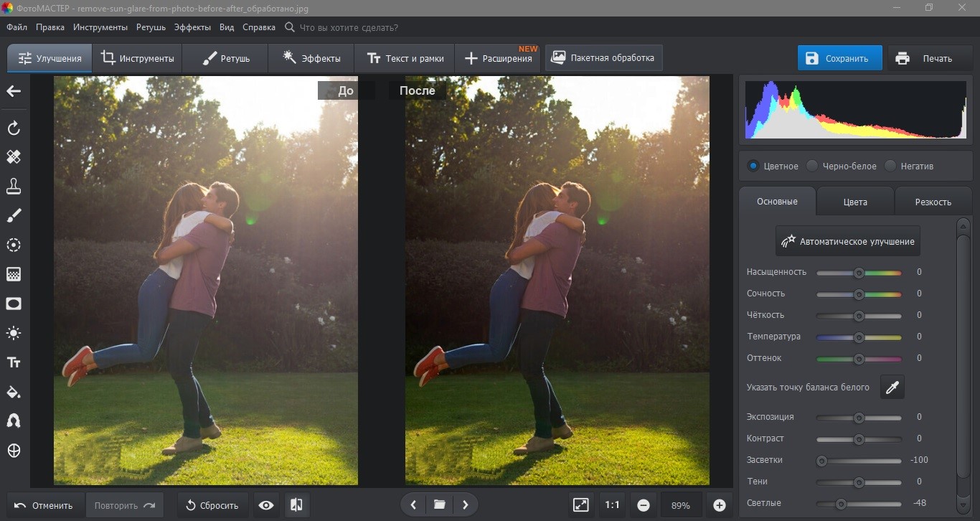Image resolution: width=980 pixels, height=521 pixels.
Task: Click the zoom out minus button
Action: click(x=644, y=505)
